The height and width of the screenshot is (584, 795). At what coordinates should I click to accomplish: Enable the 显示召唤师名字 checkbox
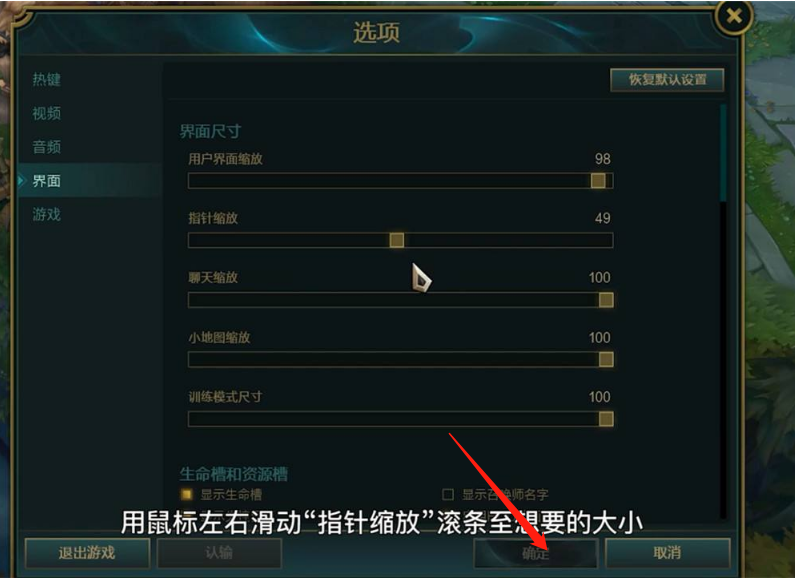click(448, 494)
